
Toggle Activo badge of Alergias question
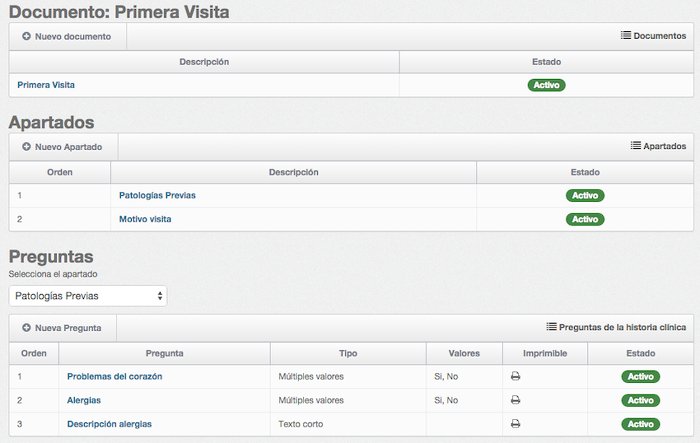[640, 400]
